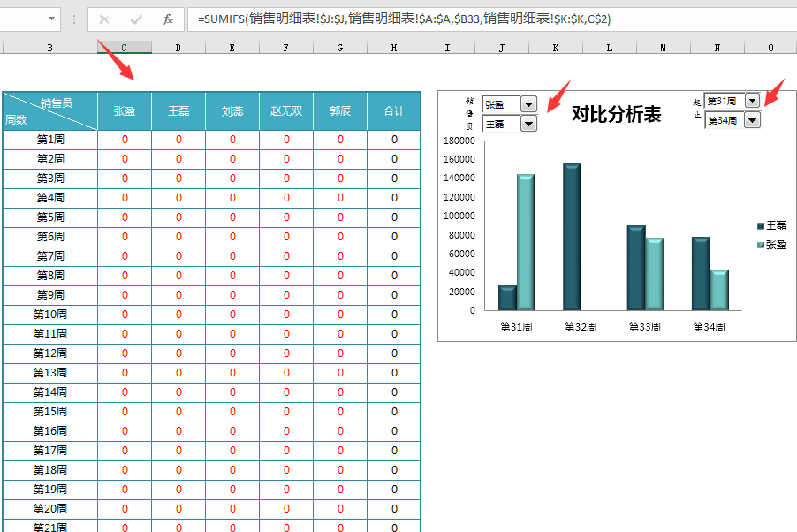Click inside the SUMIFS formula text field

pyautogui.click(x=492, y=19)
